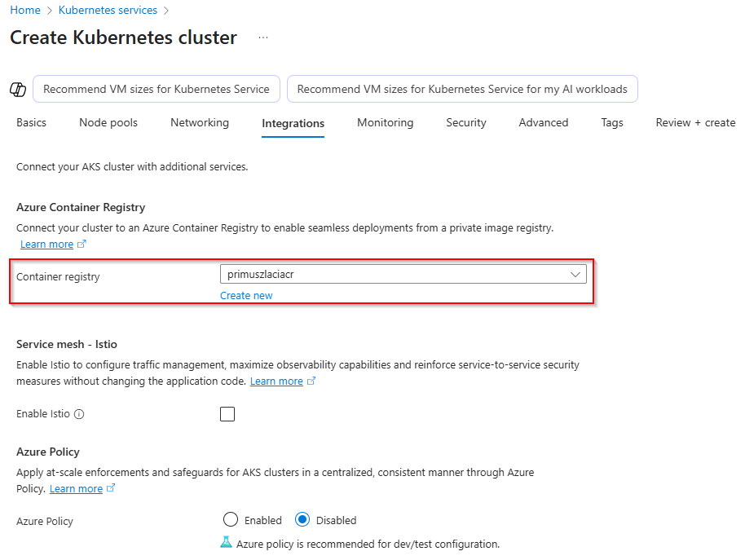
Task: Navigate to Home breadcrumb link
Action: (x=25, y=11)
